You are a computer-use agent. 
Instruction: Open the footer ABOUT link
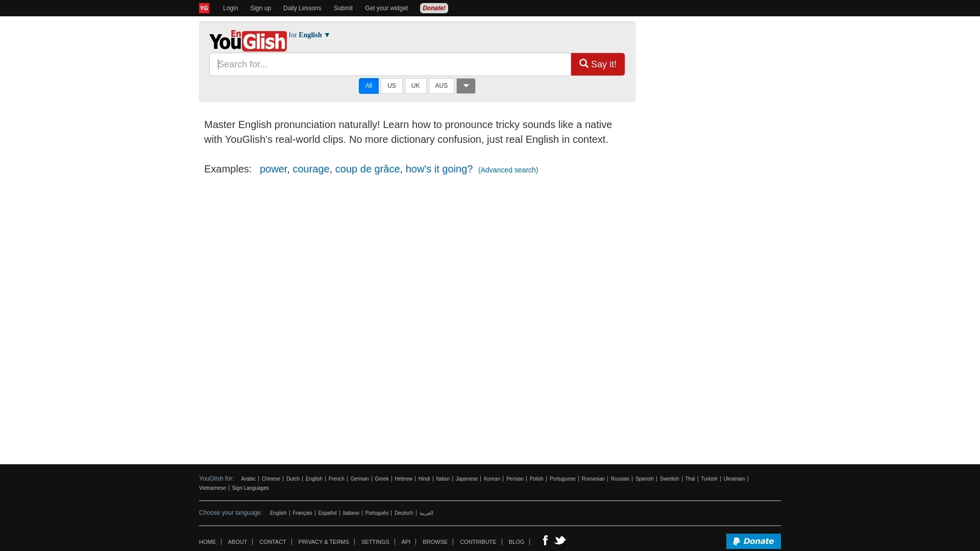[x=237, y=542]
